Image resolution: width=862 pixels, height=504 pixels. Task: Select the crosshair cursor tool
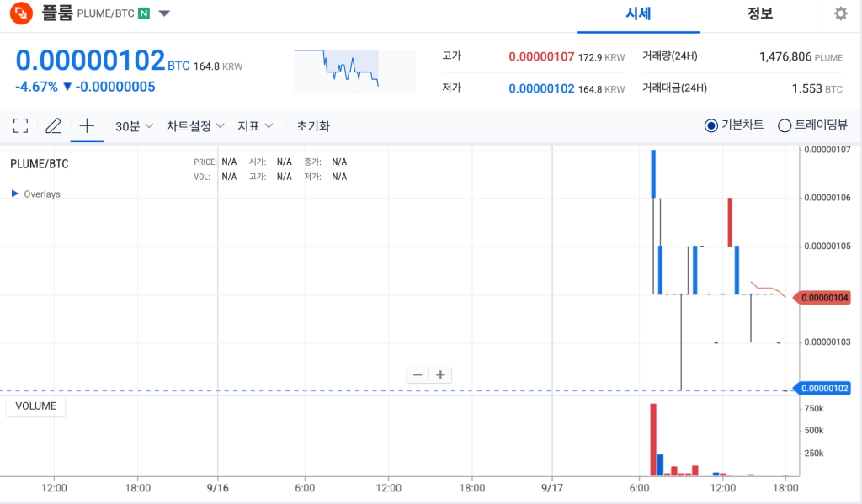pyautogui.click(x=87, y=125)
